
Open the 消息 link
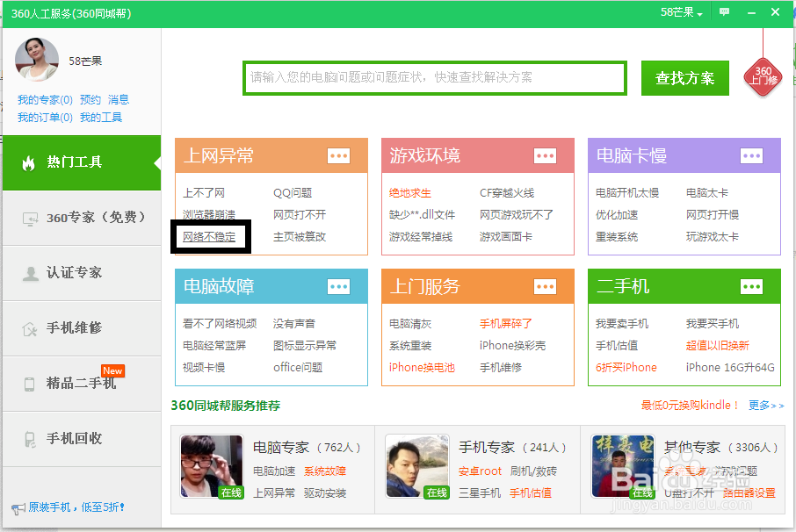pyautogui.click(x=119, y=99)
